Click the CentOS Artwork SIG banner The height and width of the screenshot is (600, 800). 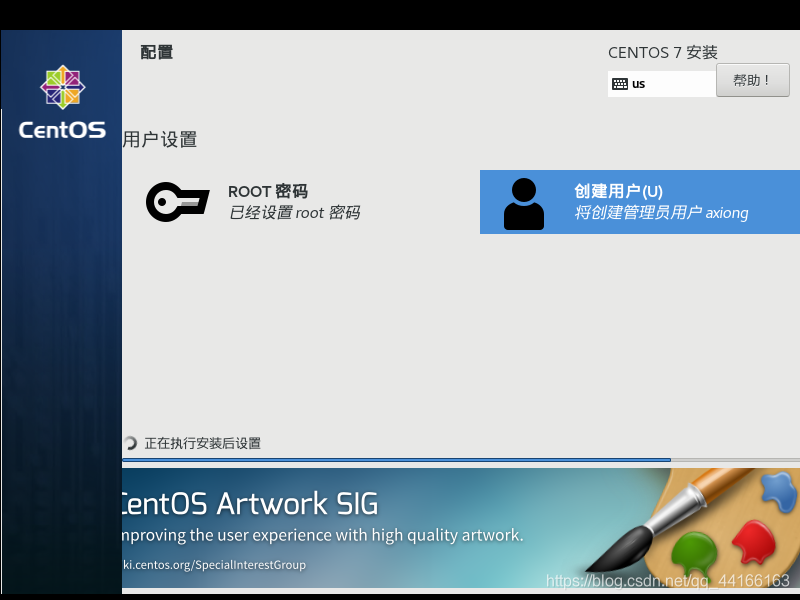click(461, 529)
